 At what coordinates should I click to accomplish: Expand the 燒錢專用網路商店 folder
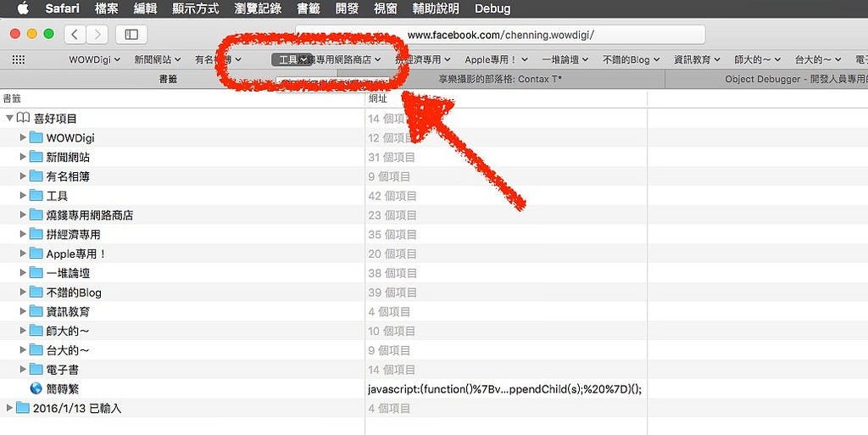tap(23, 215)
